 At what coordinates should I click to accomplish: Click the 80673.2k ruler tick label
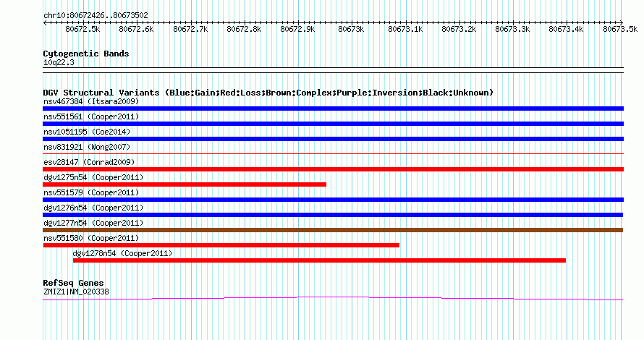(459, 29)
